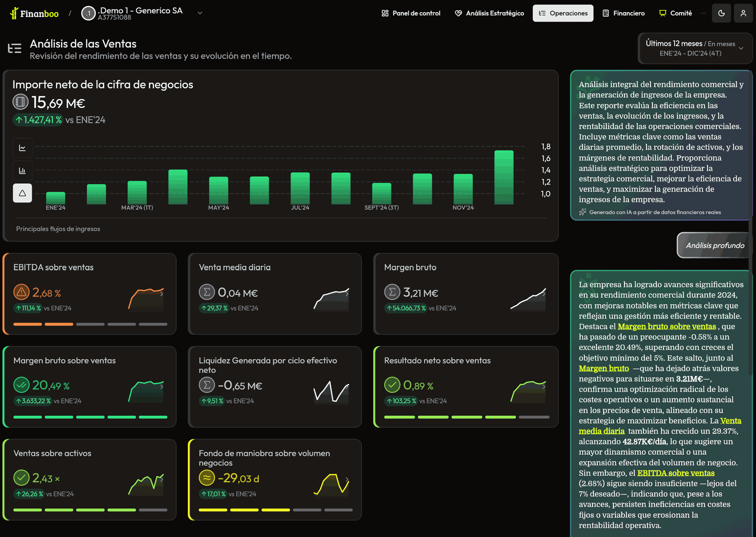The image size is (756, 537).
Task: Open the Financiero section
Action: [x=624, y=13]
